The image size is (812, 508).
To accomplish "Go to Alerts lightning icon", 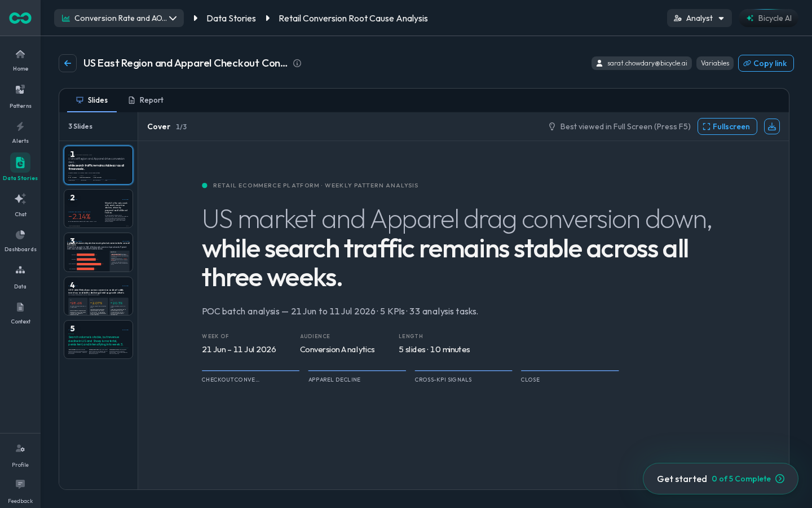I will click(20, 126).
